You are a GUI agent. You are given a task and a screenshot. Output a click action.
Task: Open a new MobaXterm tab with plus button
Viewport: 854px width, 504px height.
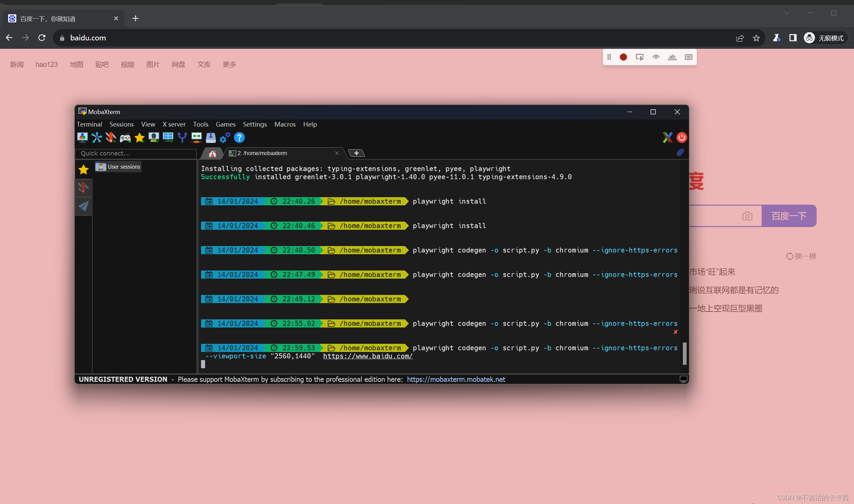coord(356,153)
